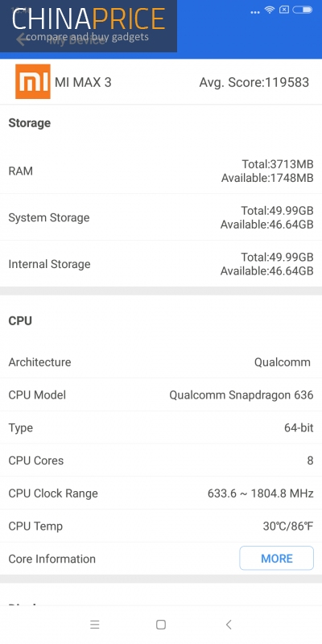Tap the three-dot status icon
322x644 pixels.
coord(255,12)
